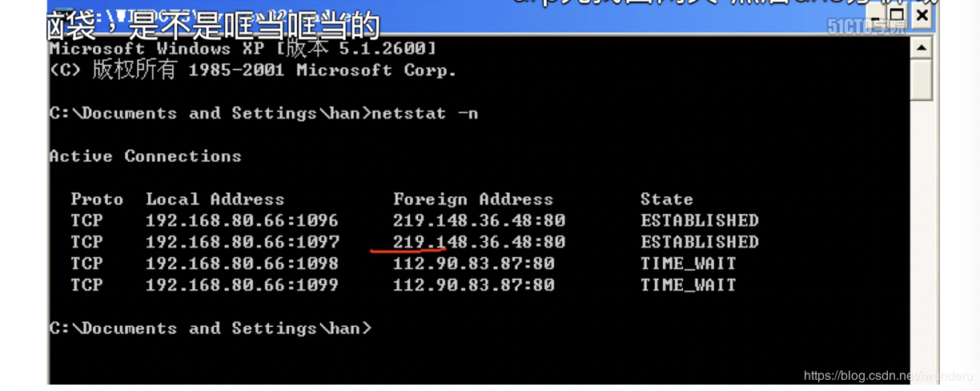Viewport: 980px width, 391px height.
Task: Click the Proto column header
Action: pos(97,199)
